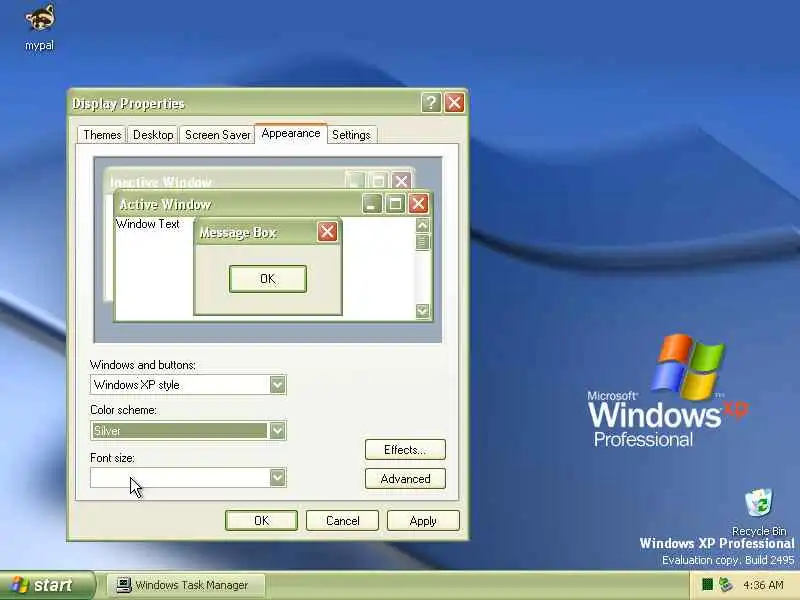800x600 pixels.
Task: Click the Active Window preview minimize icon
Action: click(x=371, y=204)
